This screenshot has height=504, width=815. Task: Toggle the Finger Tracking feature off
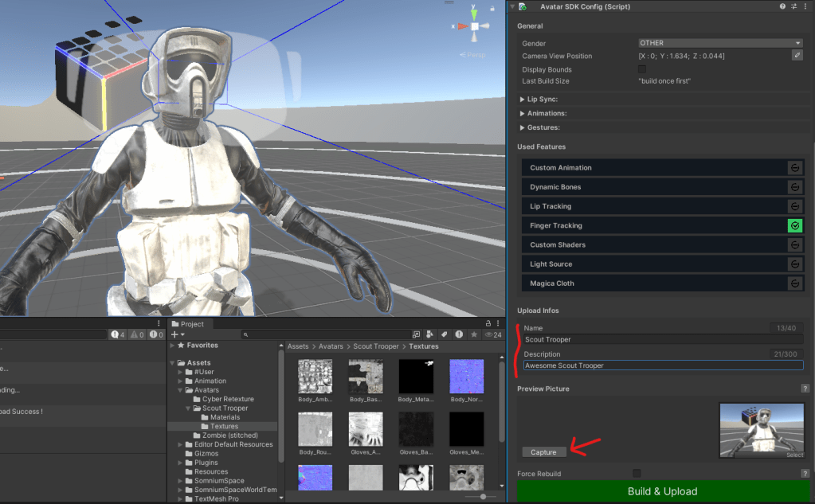pyautogui.click(x=794, y=226)
